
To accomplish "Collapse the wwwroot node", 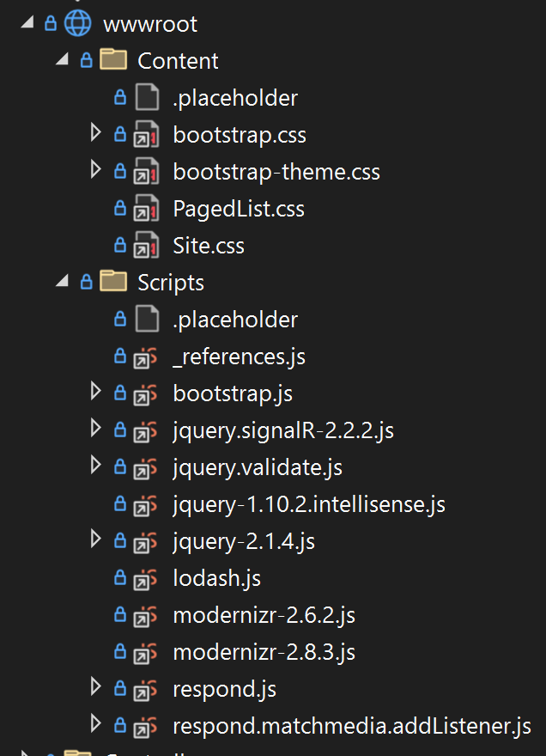I will point(27,21).
